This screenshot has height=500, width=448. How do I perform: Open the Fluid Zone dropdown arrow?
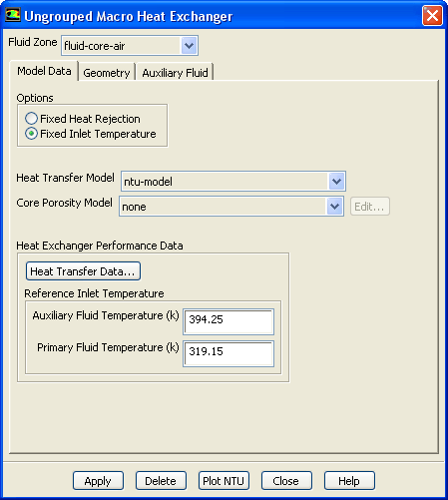pos(189,46)
